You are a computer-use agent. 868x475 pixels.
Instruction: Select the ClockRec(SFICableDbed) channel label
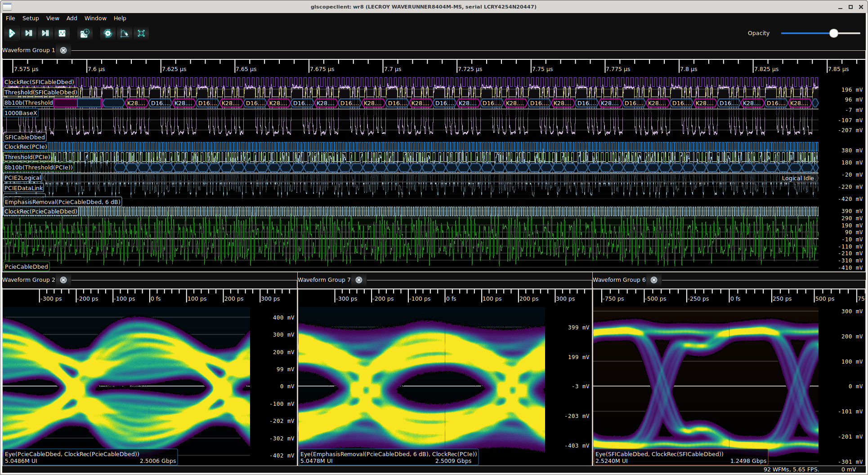(x=39, y=82)
